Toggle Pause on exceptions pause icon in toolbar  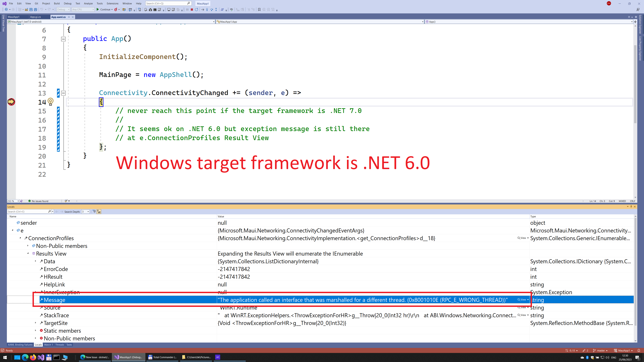187,10
